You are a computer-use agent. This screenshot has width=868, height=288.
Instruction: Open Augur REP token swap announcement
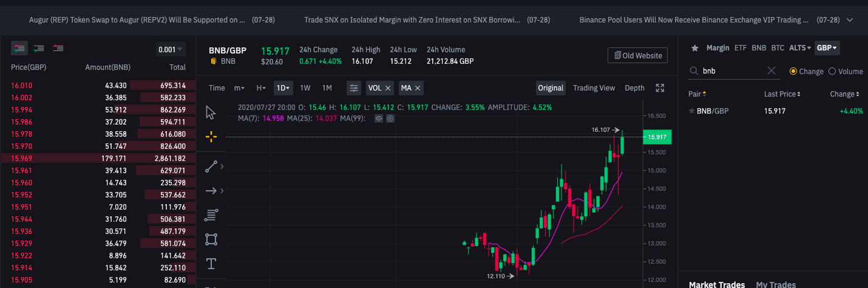point(137,20)
